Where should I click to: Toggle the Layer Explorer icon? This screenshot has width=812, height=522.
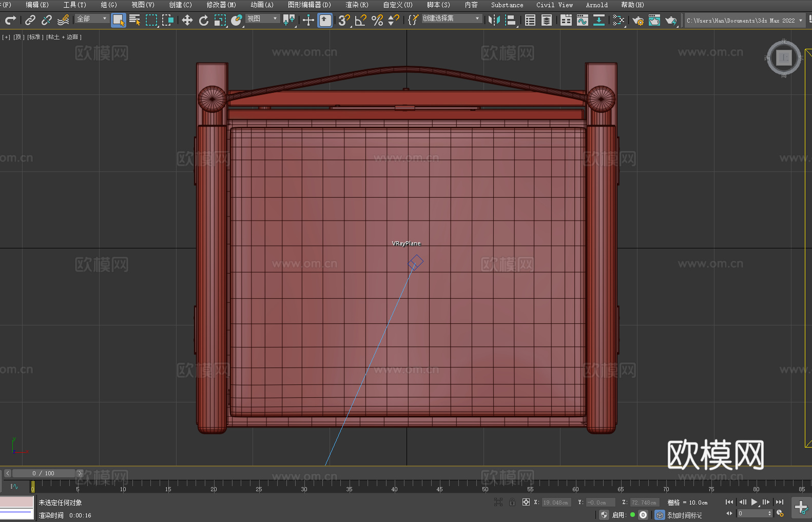pyautogui.click(x=547, y=20)
